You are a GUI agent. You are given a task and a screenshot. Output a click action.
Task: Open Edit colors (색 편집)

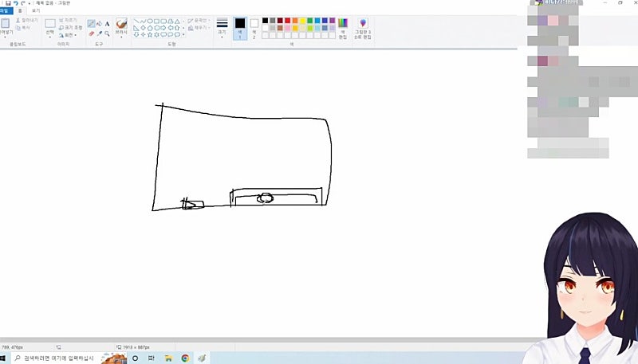click(343, 27)
